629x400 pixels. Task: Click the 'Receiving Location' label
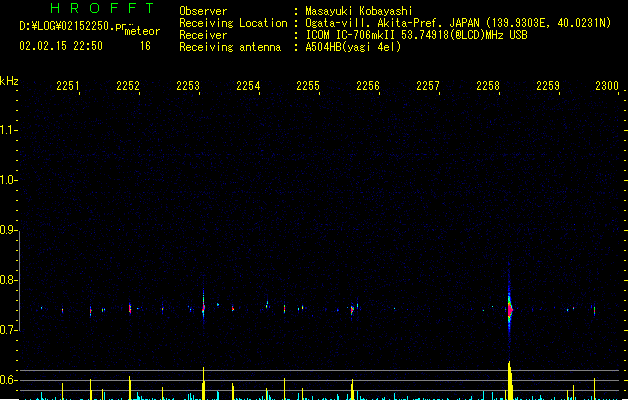click(233, 23)
